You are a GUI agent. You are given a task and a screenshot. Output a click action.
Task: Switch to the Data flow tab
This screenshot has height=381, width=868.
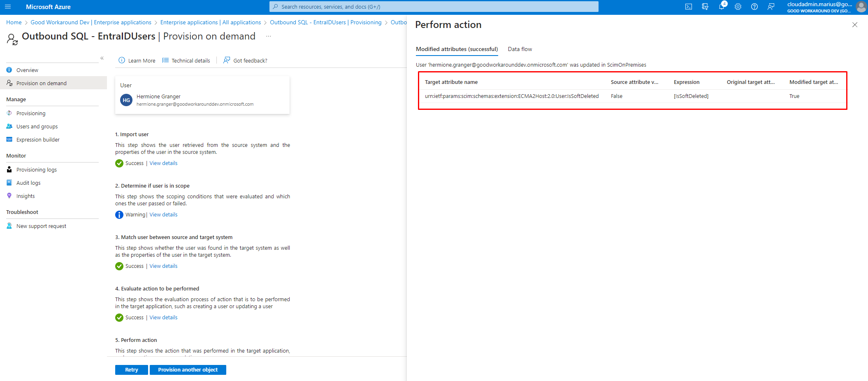(x=520, y=49)
